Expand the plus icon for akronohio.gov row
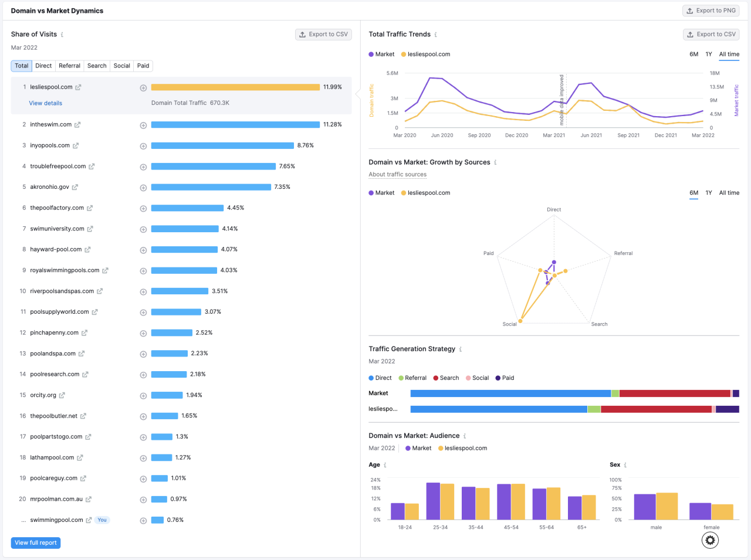Screen dimensions: 751x560 [143, 188]
